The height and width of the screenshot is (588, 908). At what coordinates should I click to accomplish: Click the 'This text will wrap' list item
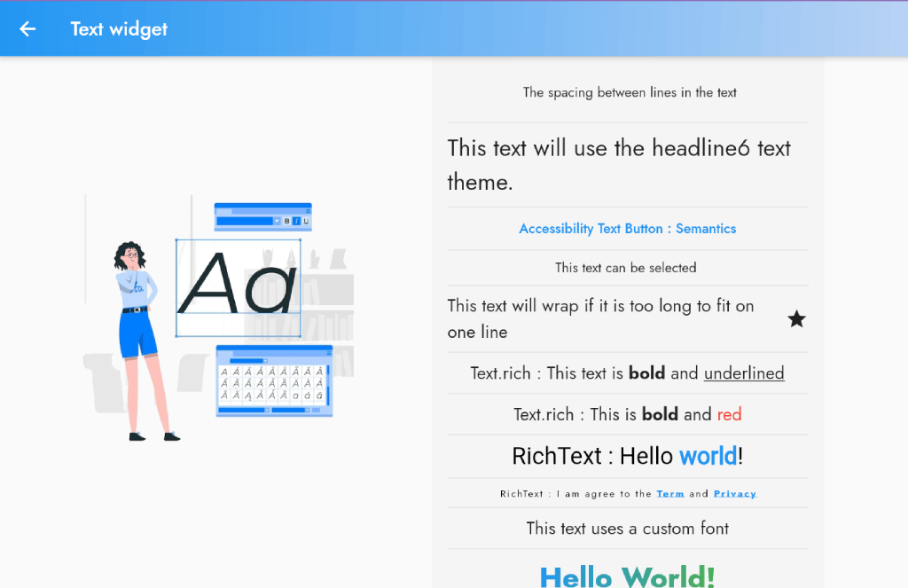[x=601, y=319]
